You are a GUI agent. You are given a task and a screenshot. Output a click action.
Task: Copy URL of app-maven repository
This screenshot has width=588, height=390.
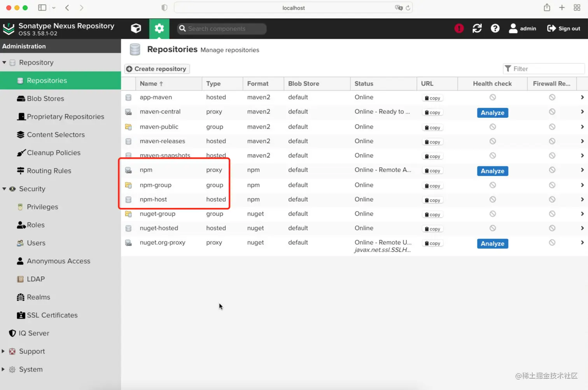pyautogui.click(x=432, y=98)
